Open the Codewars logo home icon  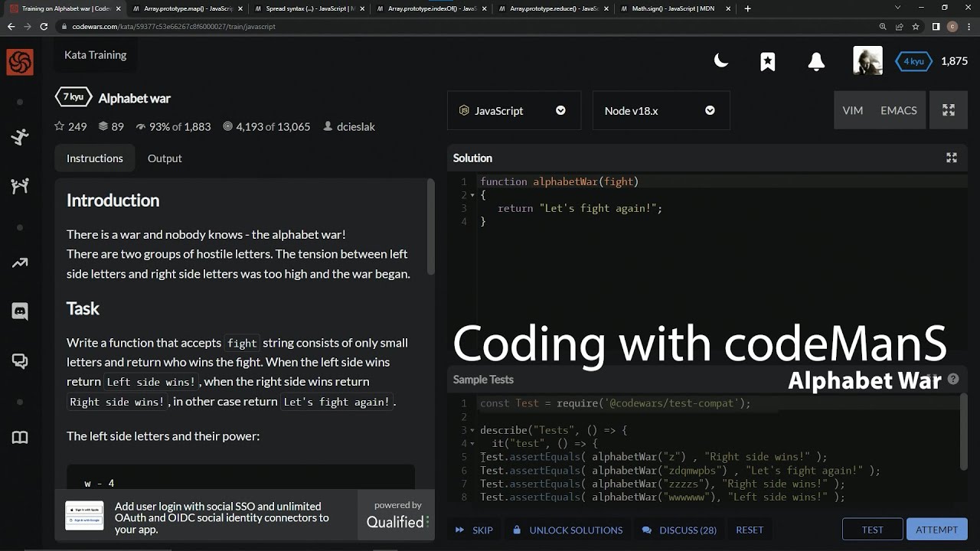[20, 62]
